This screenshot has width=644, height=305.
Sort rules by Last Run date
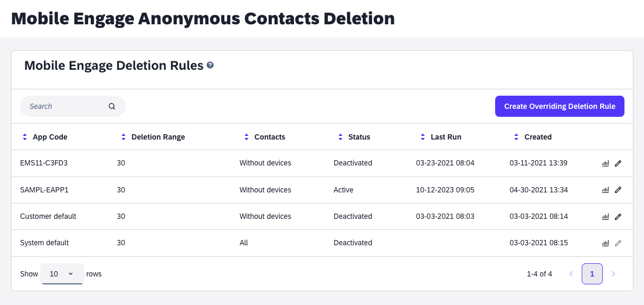pos(422,136)
